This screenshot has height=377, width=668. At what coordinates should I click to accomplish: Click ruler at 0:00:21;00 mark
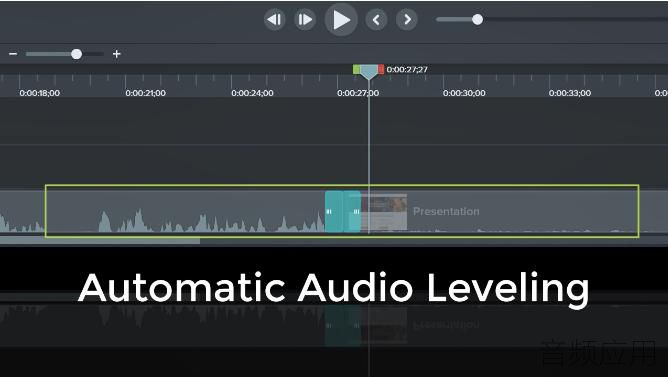pos(145,93)
